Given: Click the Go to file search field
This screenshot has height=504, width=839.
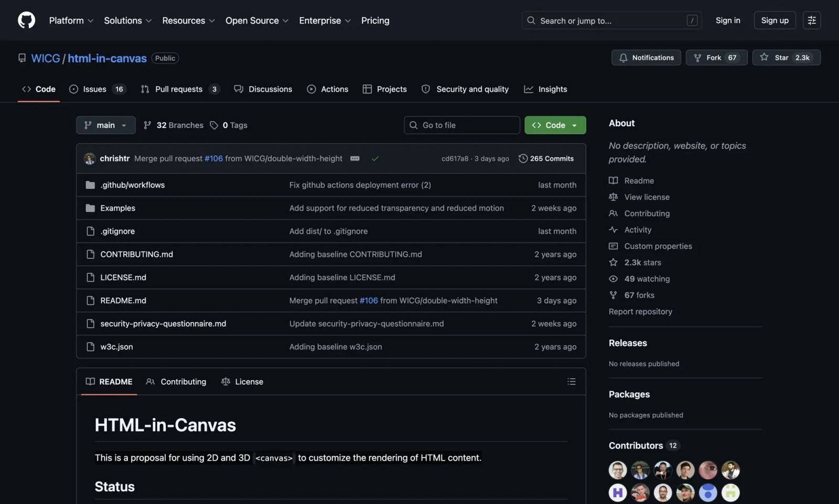Looking at the screenshot, I should coord(462,125).
